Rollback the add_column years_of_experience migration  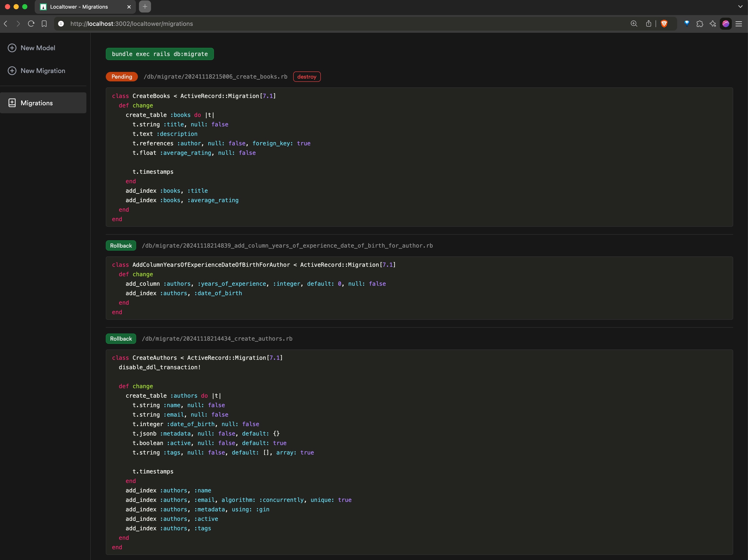click(x=121, y=246)
